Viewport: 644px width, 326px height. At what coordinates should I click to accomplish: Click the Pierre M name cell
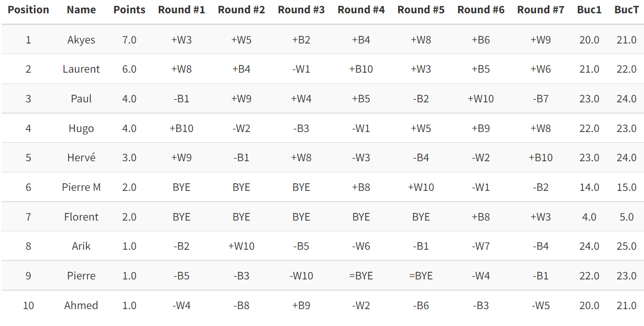pos(81,187)
